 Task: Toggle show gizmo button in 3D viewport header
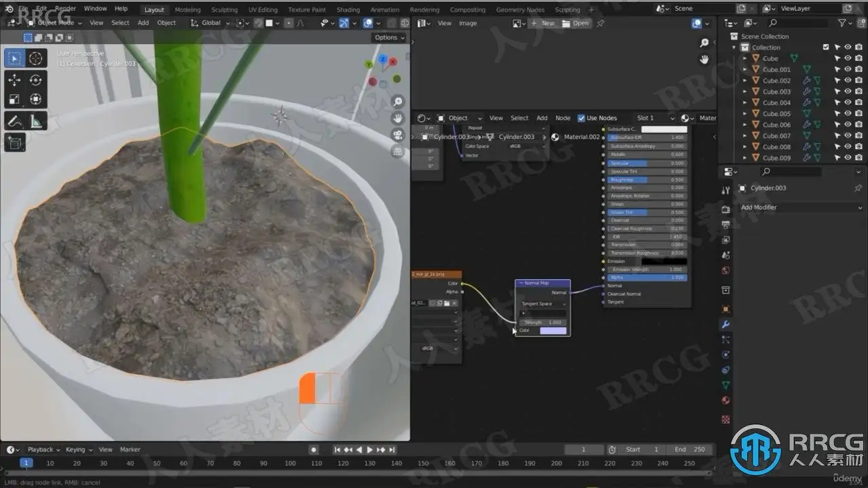pyautogui.click(x=344, y=22)
